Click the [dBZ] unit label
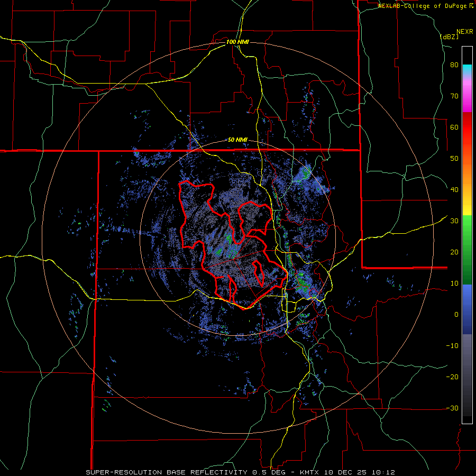Screen dimensions: 476x476 tap(449, 36)
